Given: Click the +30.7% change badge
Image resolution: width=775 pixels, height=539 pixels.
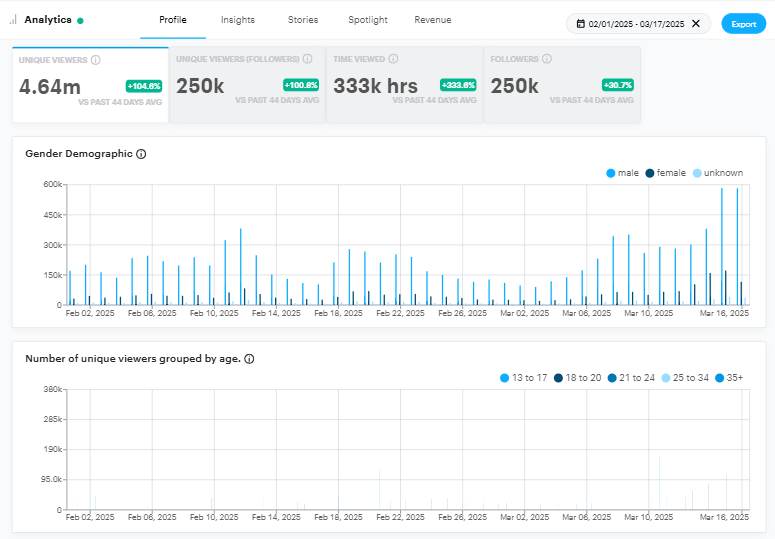Looking at the screenshot, I should [x=618, y=85].
